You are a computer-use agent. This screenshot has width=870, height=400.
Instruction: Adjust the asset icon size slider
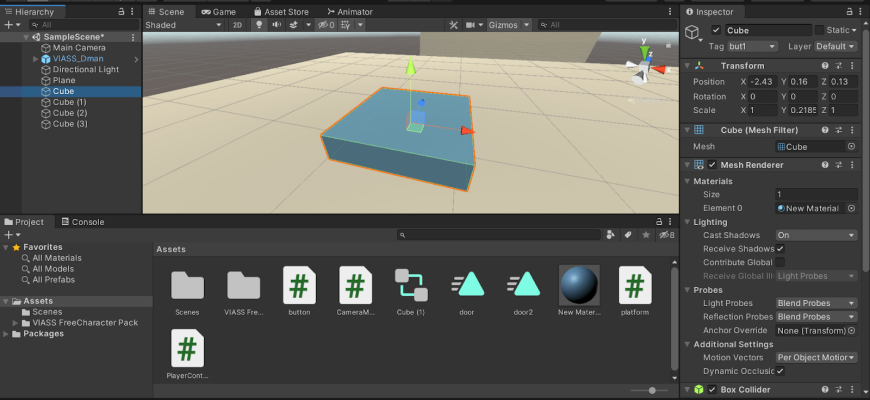coord(651,390)
